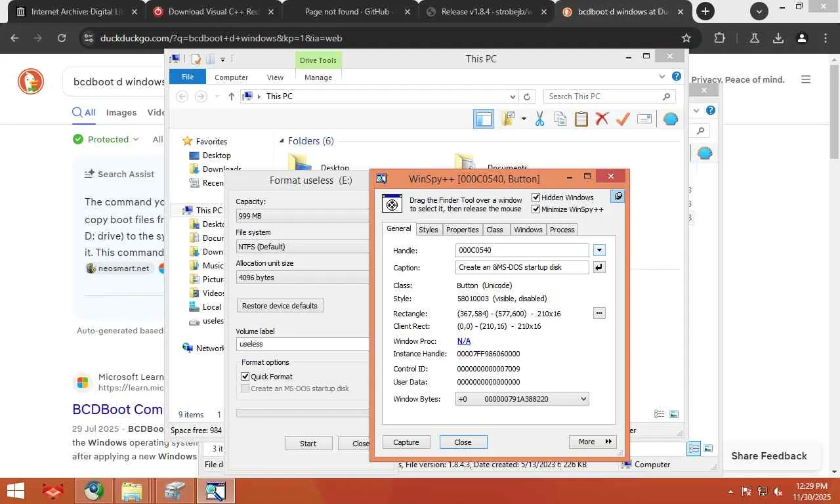
Task: Click the blue shell icon in This PC toolbar
Action: 670,119
